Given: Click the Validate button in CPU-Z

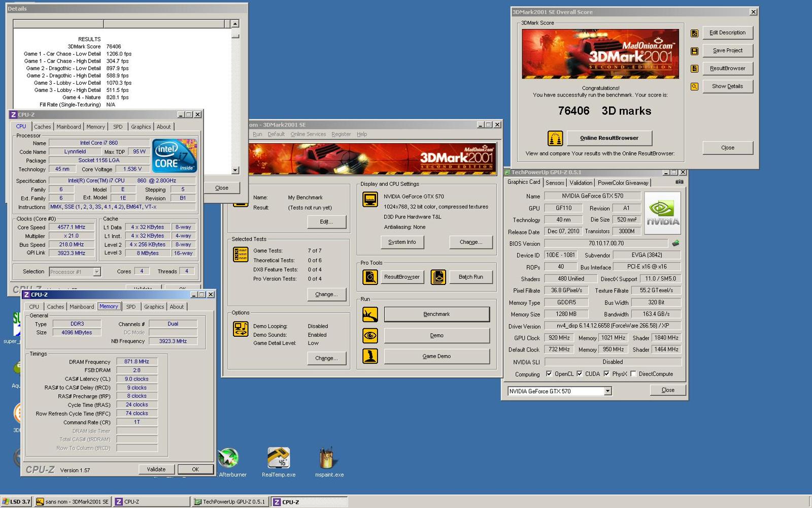Looking at the screenshot, I should [156, 469].
